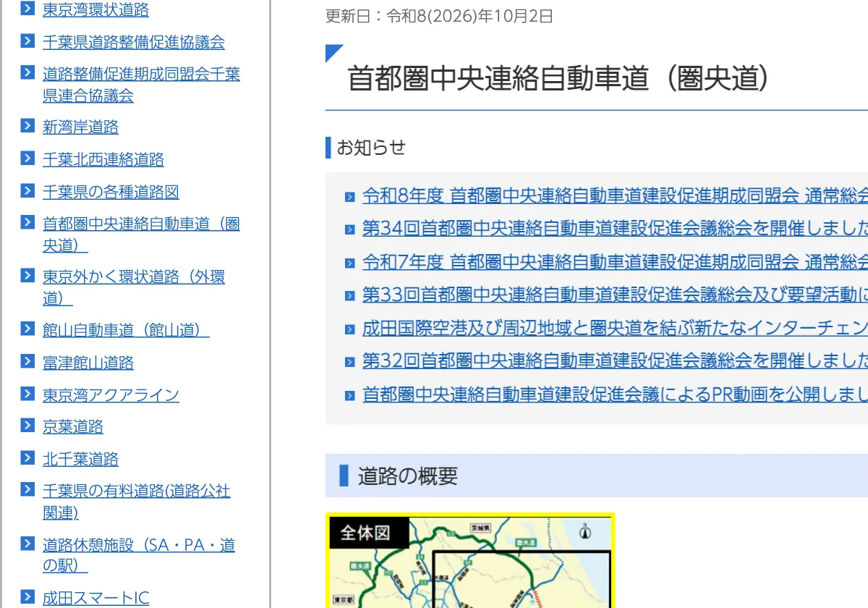
Task: Open 第33回建設促進会議総会及び要望活動 notice
Action: click(615, 295)
